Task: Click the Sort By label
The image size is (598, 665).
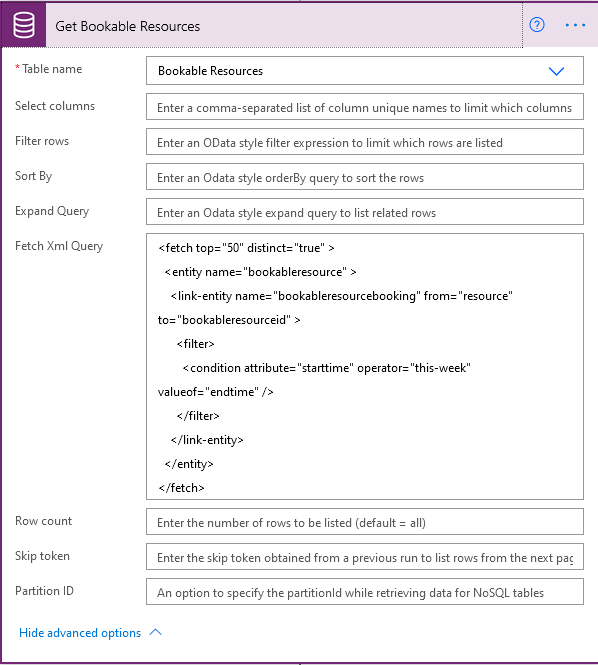Action: tap(34, 176)
